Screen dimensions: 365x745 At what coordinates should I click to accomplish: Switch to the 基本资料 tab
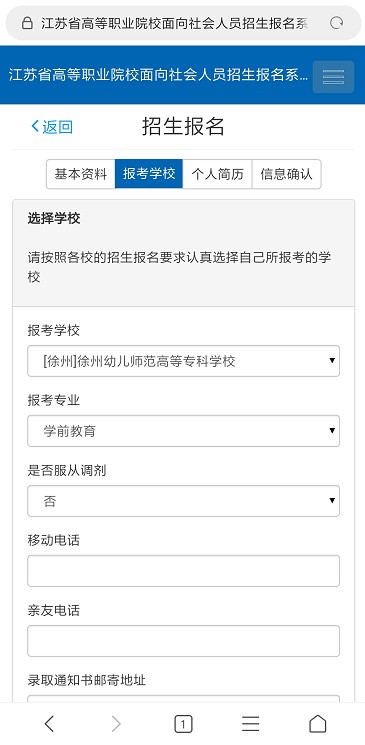[81, 174]
